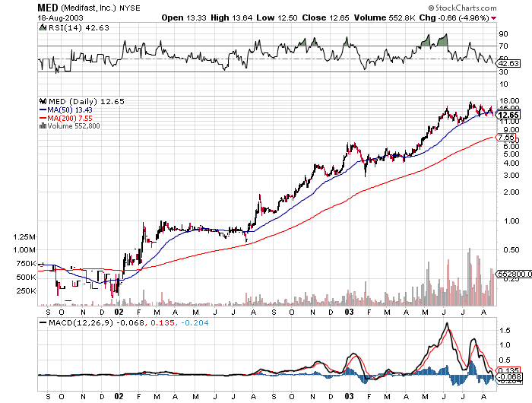Click the green RSI legend icon

43,27
